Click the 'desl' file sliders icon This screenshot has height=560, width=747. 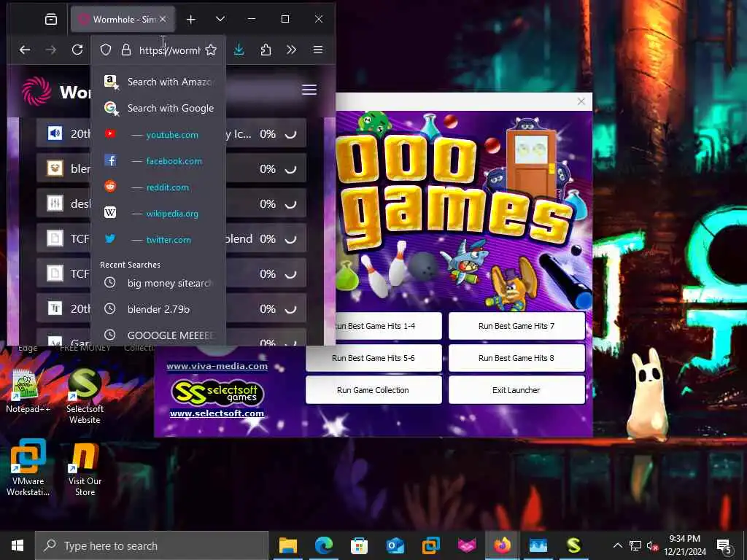pyautogui.click(x=55, y=203)
